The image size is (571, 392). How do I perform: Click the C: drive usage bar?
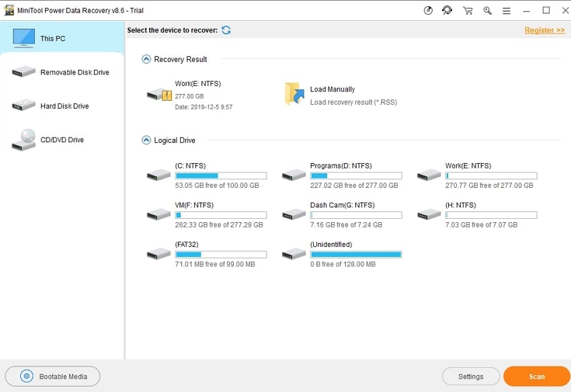click(x=221, y=175)
